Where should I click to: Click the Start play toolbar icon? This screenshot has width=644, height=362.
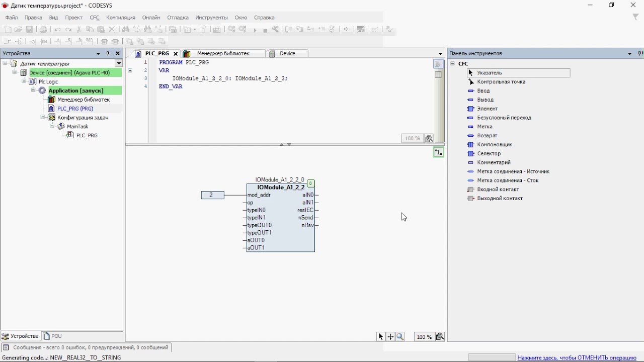255,30
